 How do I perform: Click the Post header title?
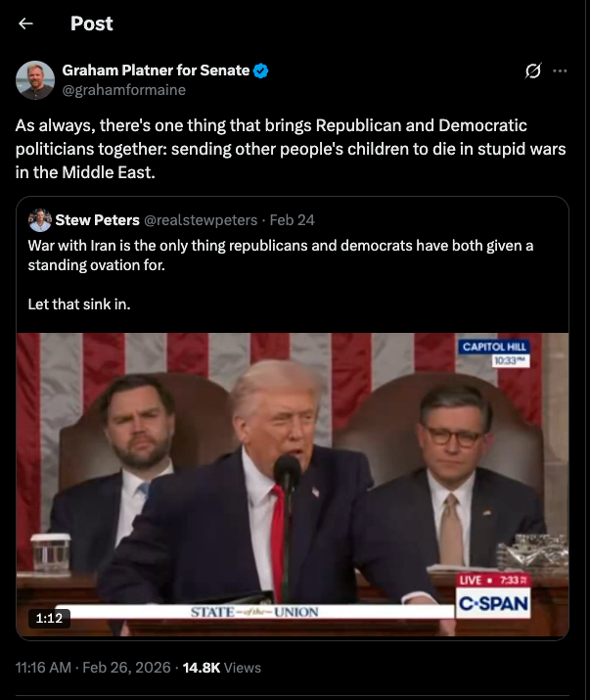click(x=92, y=23)
